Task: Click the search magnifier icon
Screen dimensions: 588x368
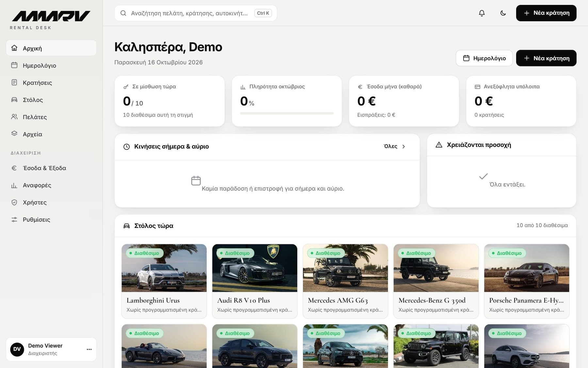Action: [x=123, y=13]
